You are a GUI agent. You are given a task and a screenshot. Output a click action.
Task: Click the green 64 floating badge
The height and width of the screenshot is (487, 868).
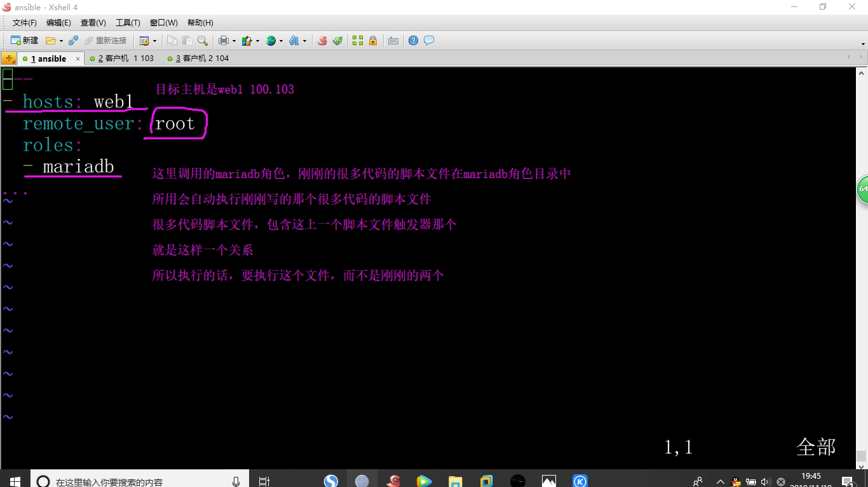862,189
